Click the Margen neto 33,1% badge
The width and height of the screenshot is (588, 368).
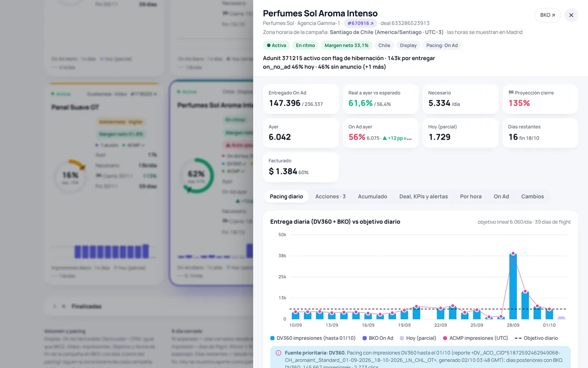tap(346, 45)
